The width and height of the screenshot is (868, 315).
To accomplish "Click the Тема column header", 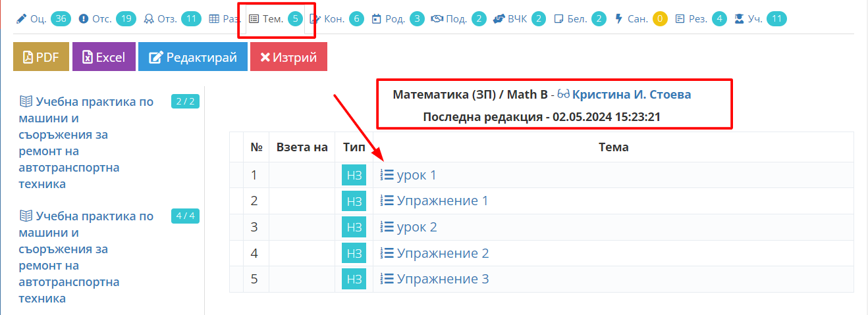I will tap(613, 147).
